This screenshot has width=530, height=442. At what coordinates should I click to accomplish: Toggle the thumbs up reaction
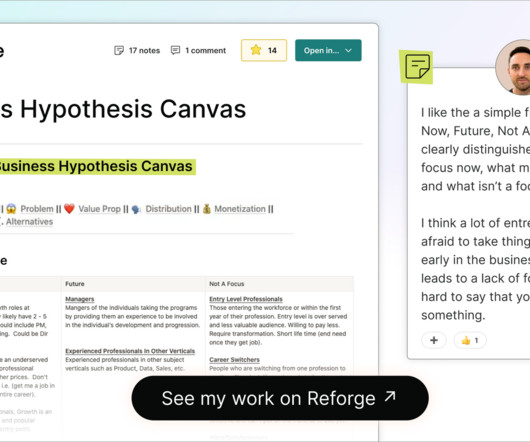(x=470, y=340)
